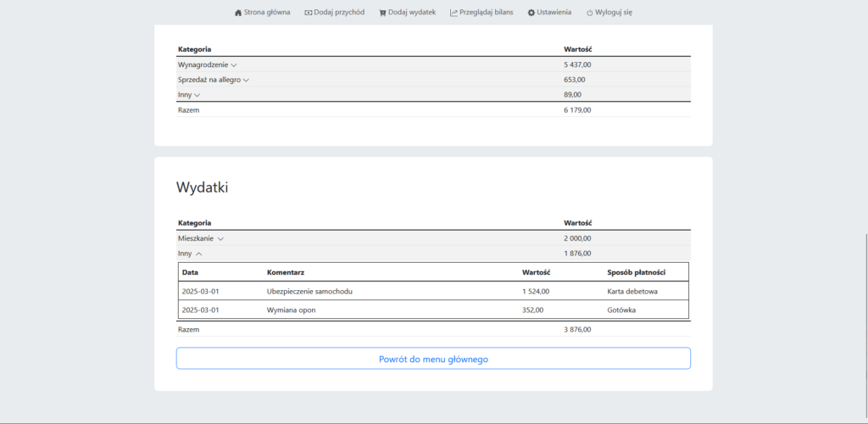
Task: Open the Dodaj wydatek menu text
Action: click(x=412, y=13)
